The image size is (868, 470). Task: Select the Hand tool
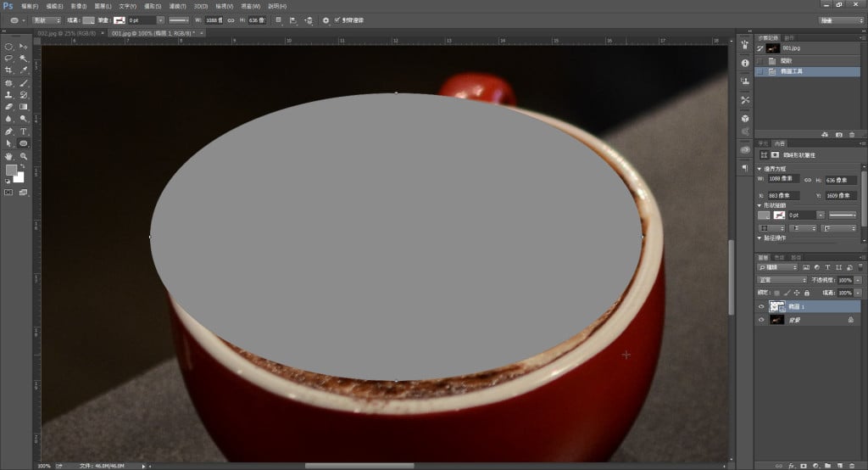(8, 156)
